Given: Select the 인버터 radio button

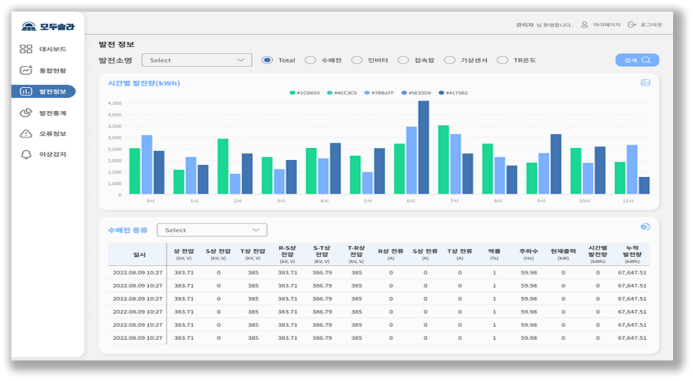Looking at the screenshot, I should 357,60.
